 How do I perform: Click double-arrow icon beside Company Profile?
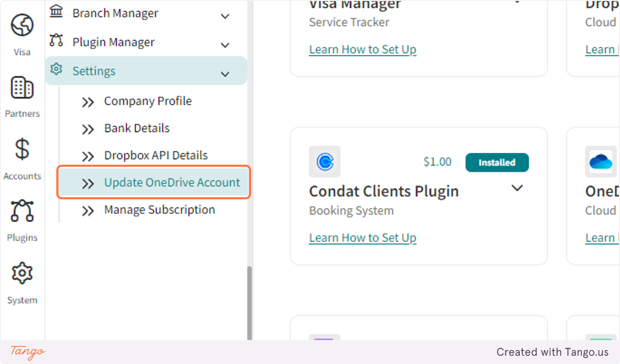pos(88,102)
